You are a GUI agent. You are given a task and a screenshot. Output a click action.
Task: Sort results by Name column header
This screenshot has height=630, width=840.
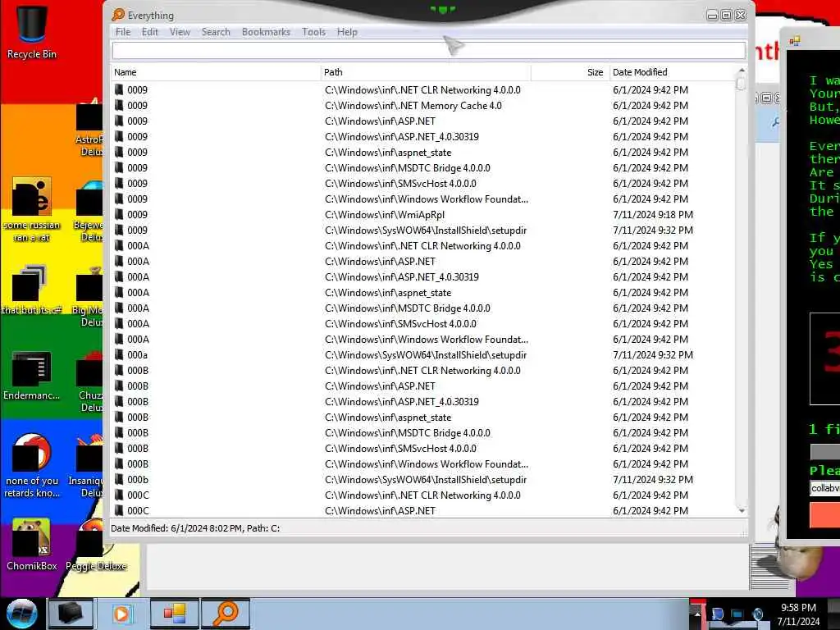216,72
